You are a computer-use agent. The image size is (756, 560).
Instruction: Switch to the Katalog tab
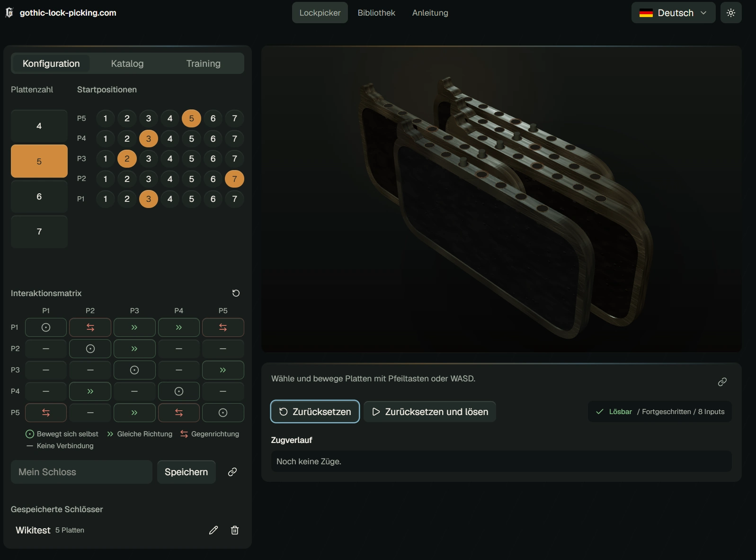[x=127, y=63]
